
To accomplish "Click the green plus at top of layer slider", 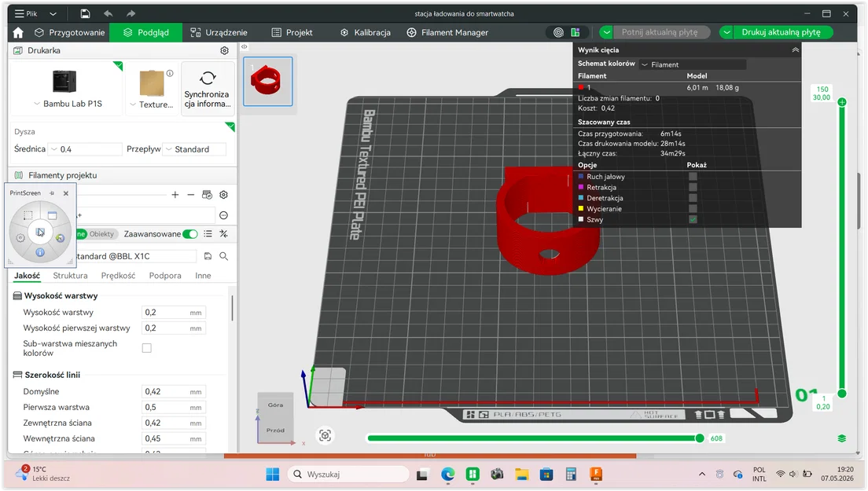I will pos(842,102).
